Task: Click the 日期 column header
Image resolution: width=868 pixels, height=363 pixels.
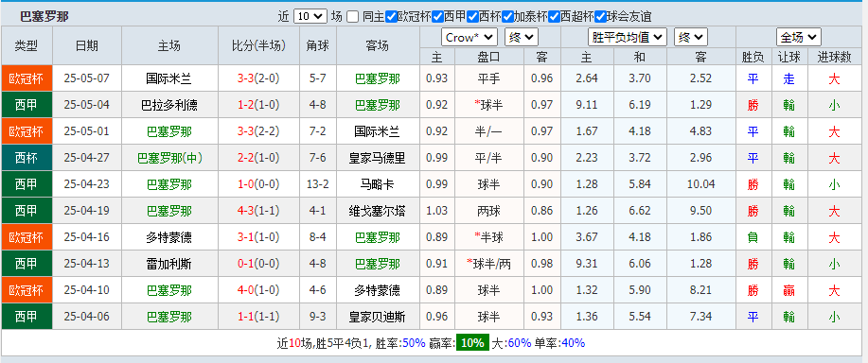Action: click(x=87, y=45)
